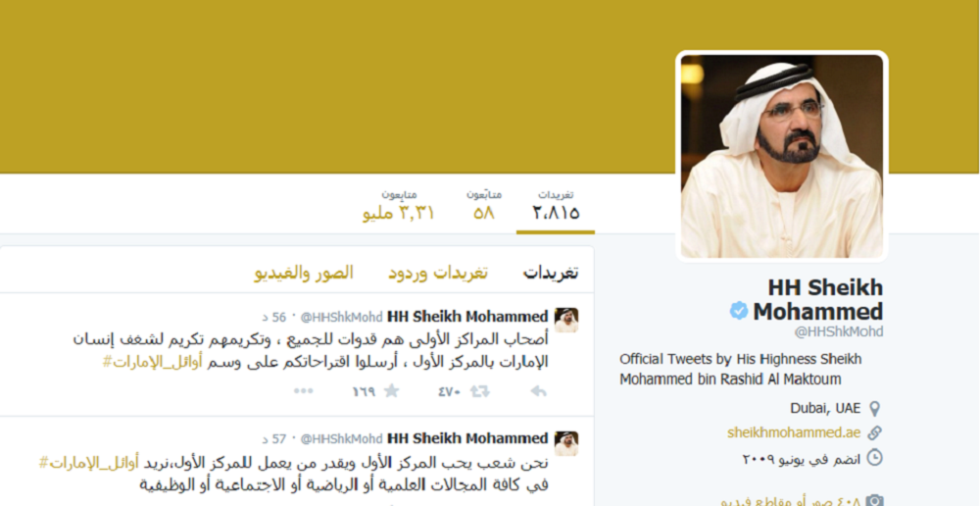Open the large profile picture
This screenshot has height=506, width=980.
tap(782, 156)
